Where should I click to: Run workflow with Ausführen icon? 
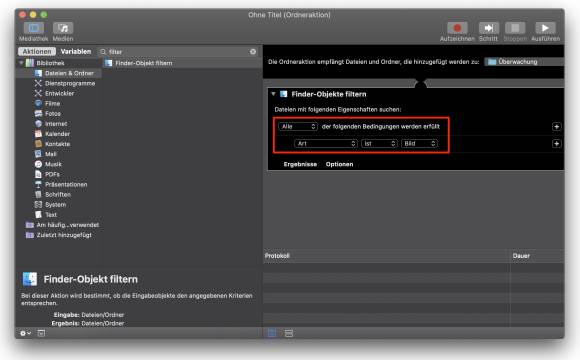click(x=545, y=28)
